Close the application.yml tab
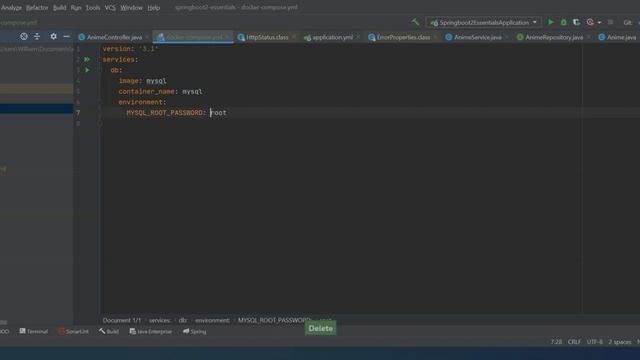 point(358,37)
